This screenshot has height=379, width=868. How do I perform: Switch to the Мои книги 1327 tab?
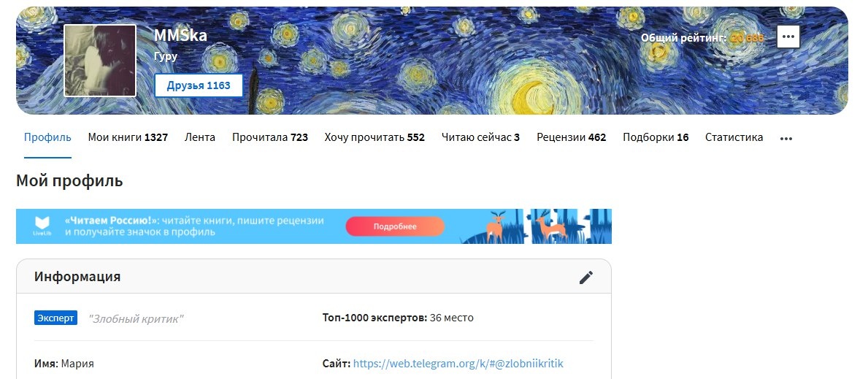(128, 137)
